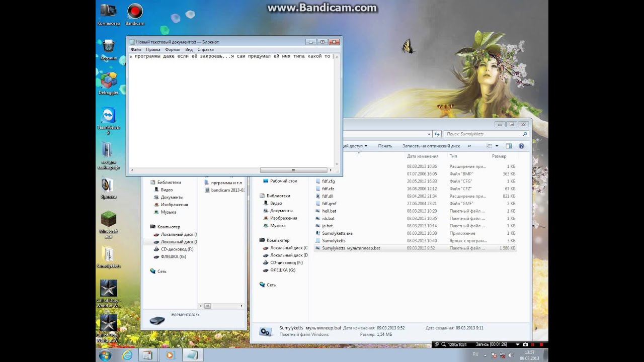This screenshot has height=362, width=644.
Task: Switch to Notepad taskbar button
Action: [192, 355]
